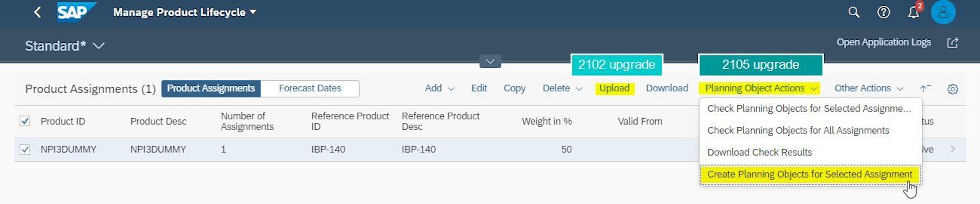This screenshot has width=980, height=204.
Task: Expand the collapsed header chevron button
Action: click(x=490, y=62)
